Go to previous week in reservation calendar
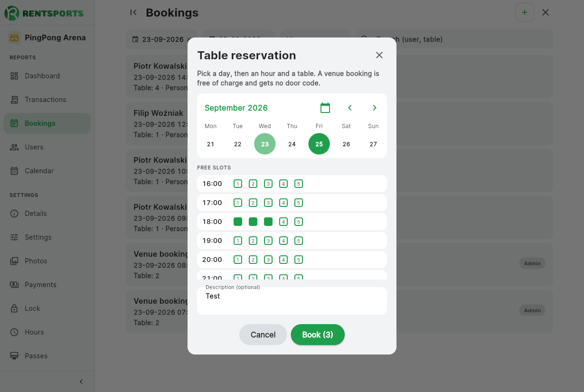The width and height of the screenshot is (584, 392). 350,108
